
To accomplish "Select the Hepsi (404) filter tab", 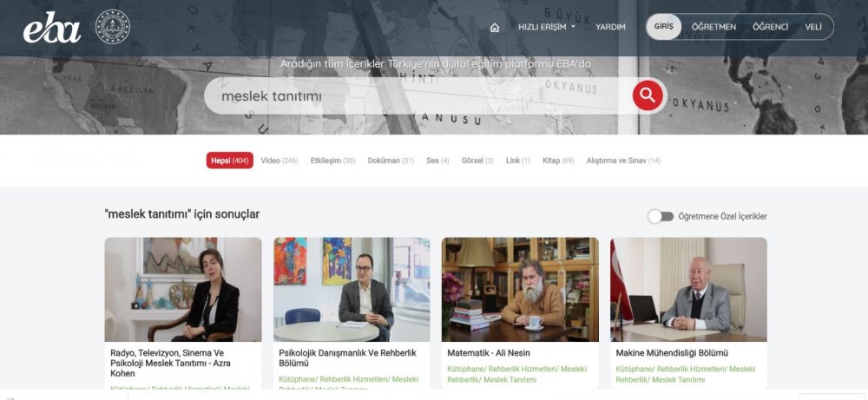I will click(230, 161).
